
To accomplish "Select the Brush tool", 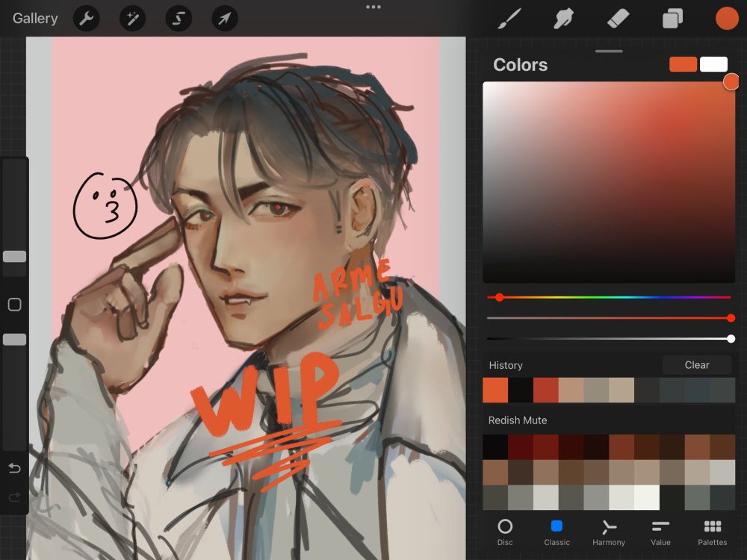I will point(510,19).
